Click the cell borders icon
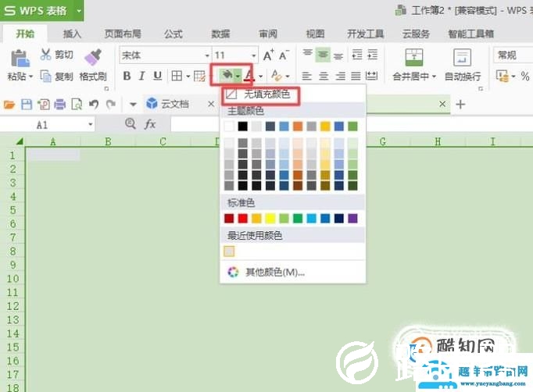Viewport: 533px width, 392px height. [177, 76]
